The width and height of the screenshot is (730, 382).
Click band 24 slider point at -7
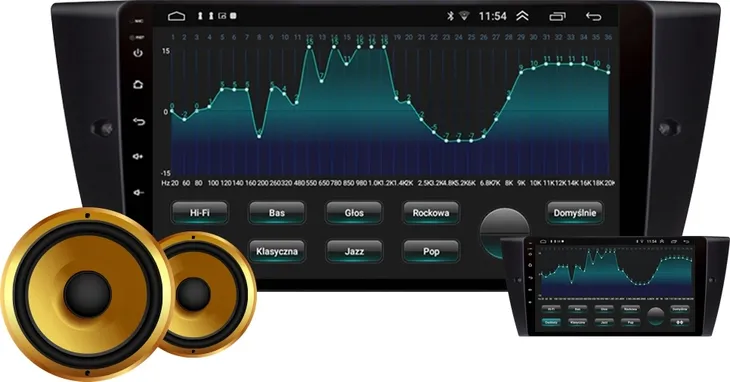point(459,141)
